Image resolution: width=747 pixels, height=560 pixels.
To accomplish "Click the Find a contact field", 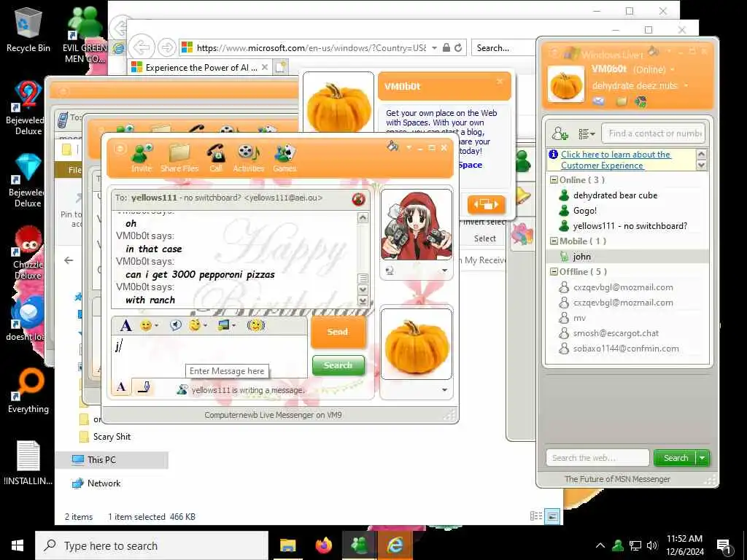I will 654,134.
